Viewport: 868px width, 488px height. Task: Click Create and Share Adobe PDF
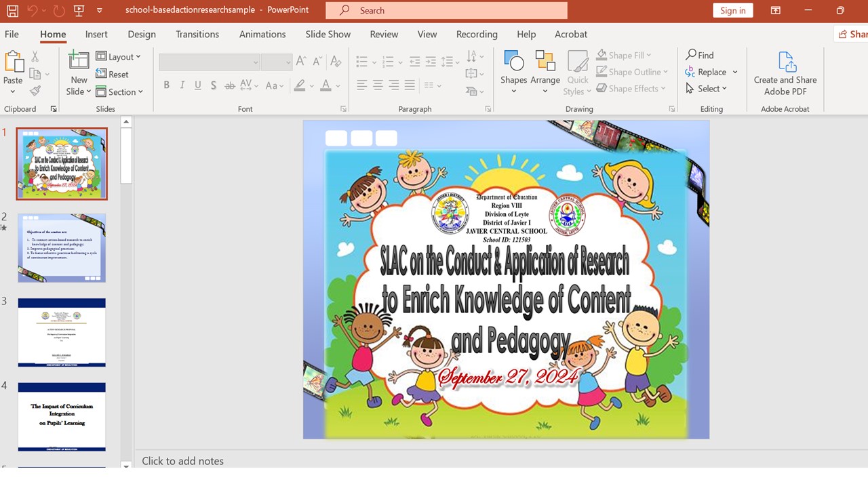pyautogui.click(x=785, y=73)
